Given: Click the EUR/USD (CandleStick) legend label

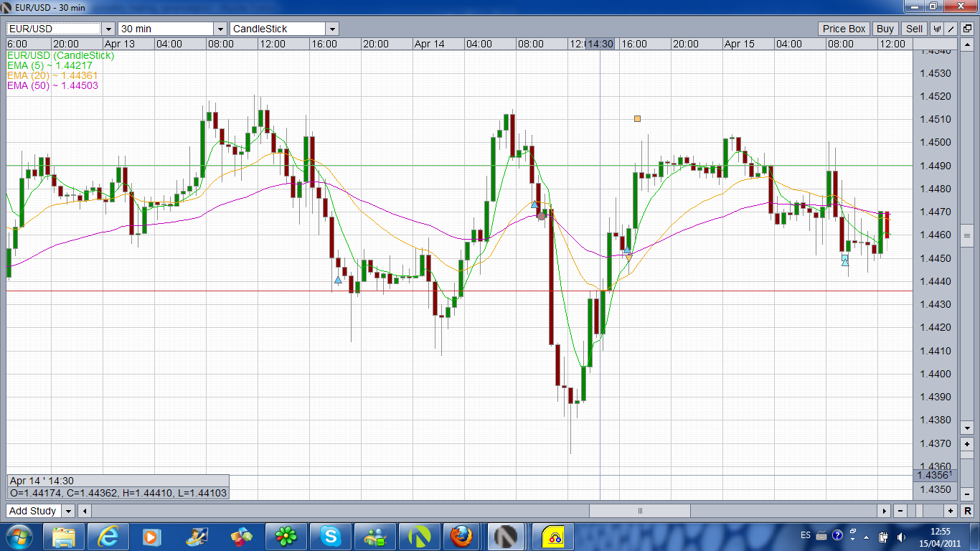Looking at the screenshot, I should [60, 55].
